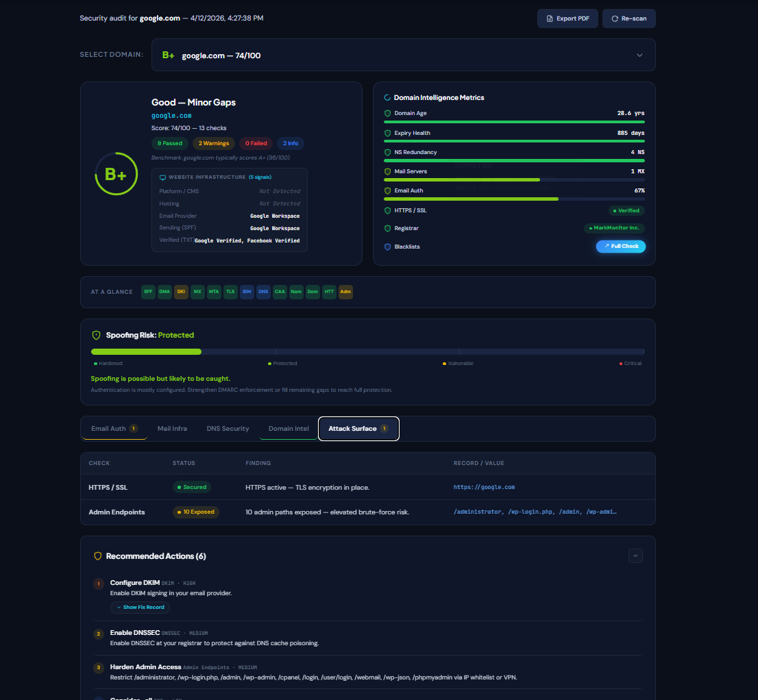
Task: Click the shield icon next to Blacklists
Action: 389,247
